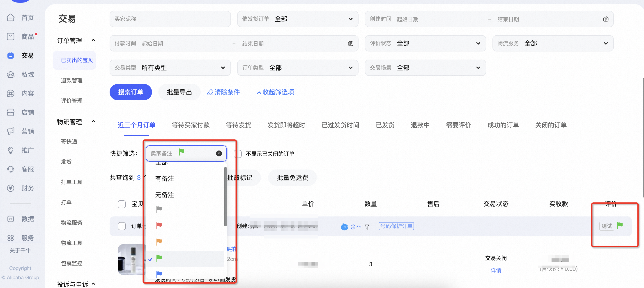Switch to 已发货 tab

click(385, 125)
